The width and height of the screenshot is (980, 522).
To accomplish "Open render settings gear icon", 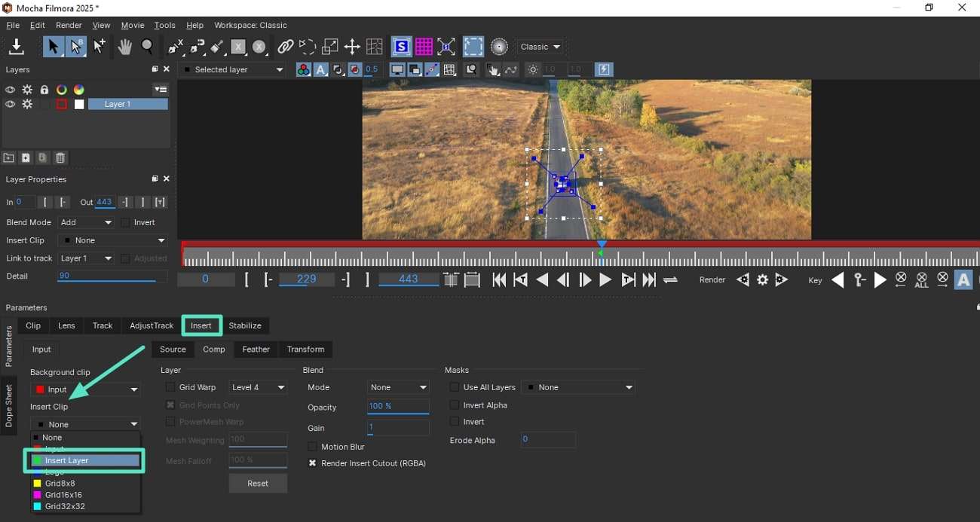I will point(762,280).
